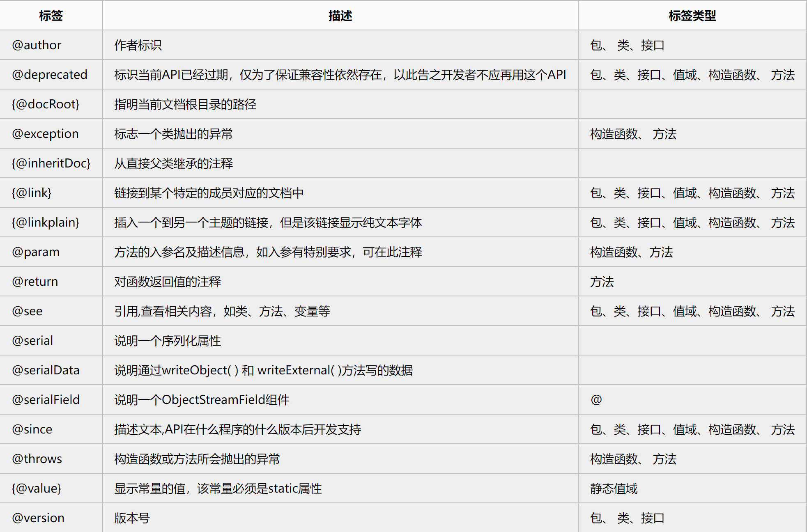This screenshot has height=532, width=807.
Task: Click the {@value} tag text
Action: [x=36, y=488]
